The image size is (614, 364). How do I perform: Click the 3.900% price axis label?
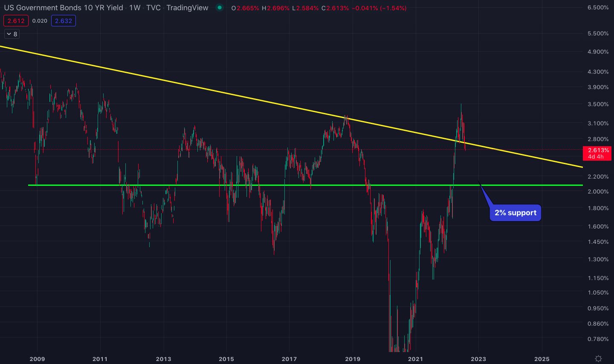point(598,87)
